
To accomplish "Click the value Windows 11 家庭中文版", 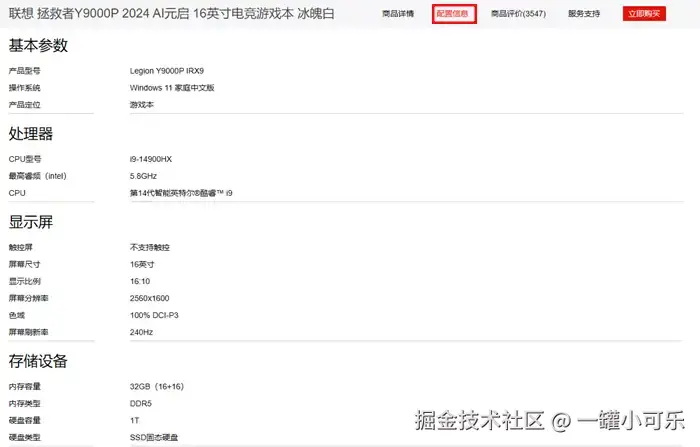I will pos(172,88).
